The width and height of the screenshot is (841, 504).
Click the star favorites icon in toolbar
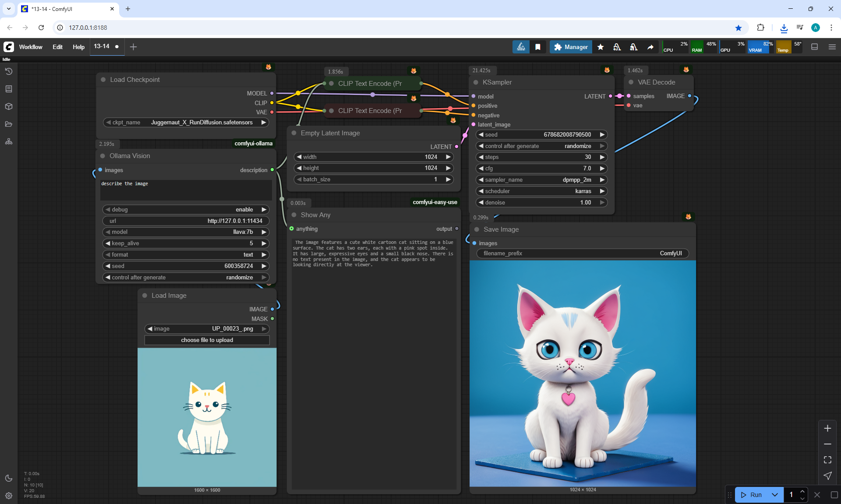point(601,47)
